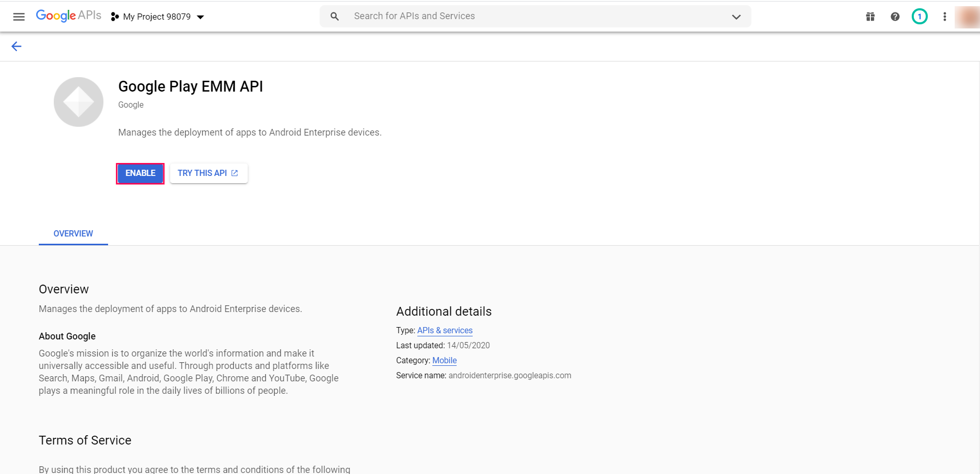Open the Help question mark icon
980x474 pixels.
(x=895, y=17)
